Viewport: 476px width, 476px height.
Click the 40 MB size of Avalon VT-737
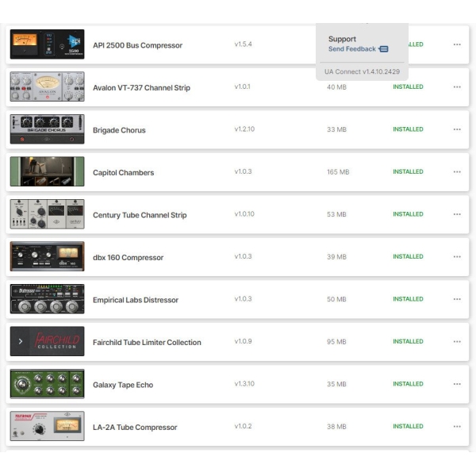(x=336, y=87)
